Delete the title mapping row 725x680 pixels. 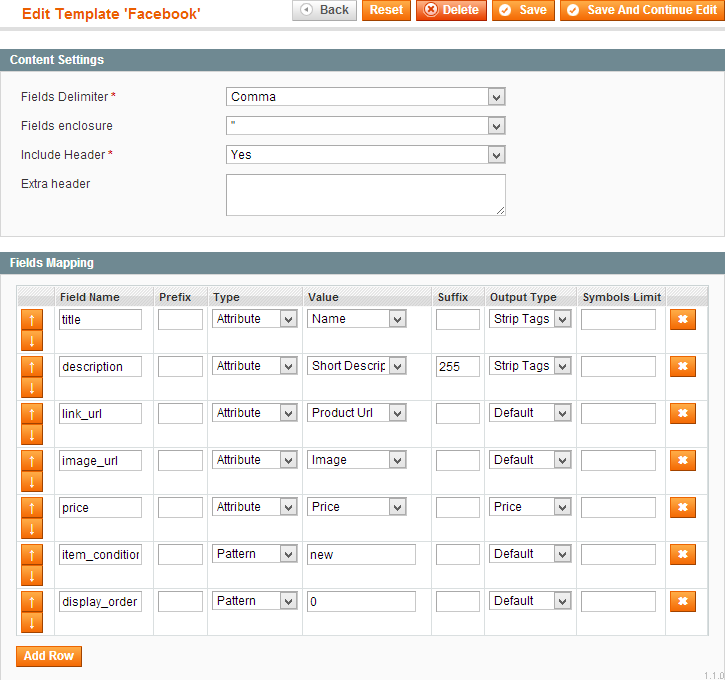click(x=682, y=319)
